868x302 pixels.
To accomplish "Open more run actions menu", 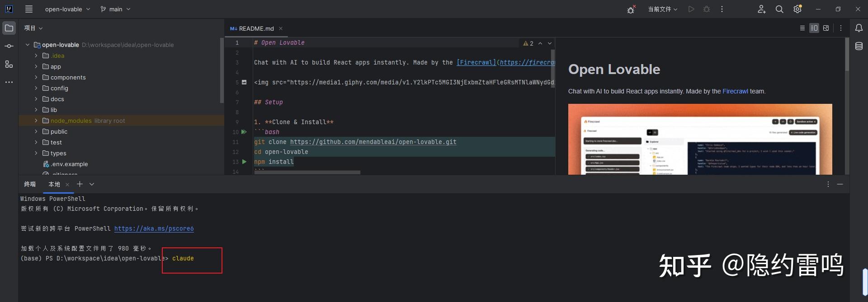I will [722, 9].
